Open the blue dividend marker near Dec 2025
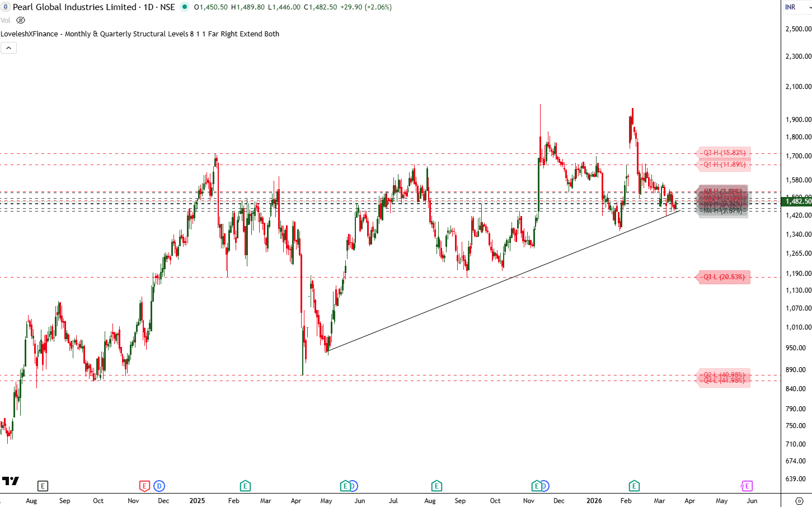This screenshot has width=812, height=507. 545,486
